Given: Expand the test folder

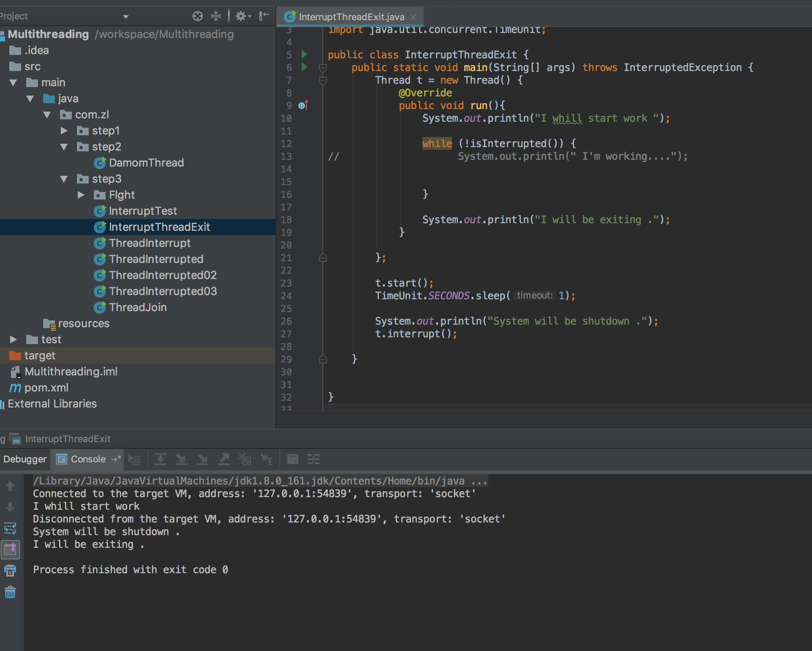Looking at the screenshot, I should coord(13,339).
